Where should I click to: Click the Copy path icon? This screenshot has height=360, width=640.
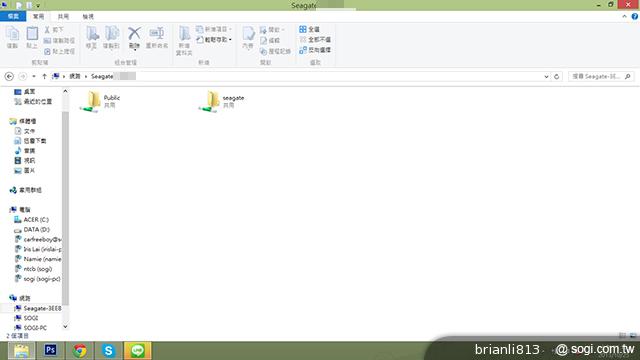[x=47, y=40]
